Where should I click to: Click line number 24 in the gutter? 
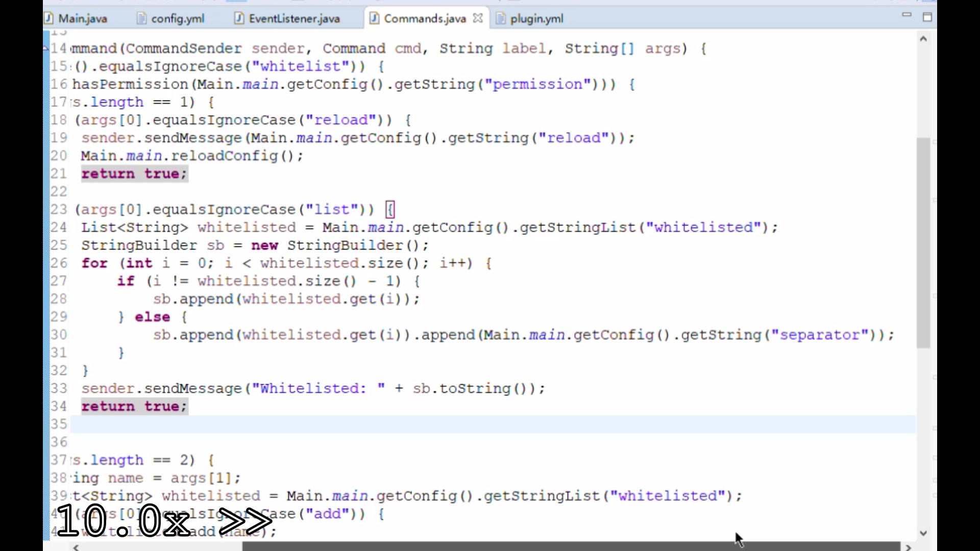click(59, 228)
